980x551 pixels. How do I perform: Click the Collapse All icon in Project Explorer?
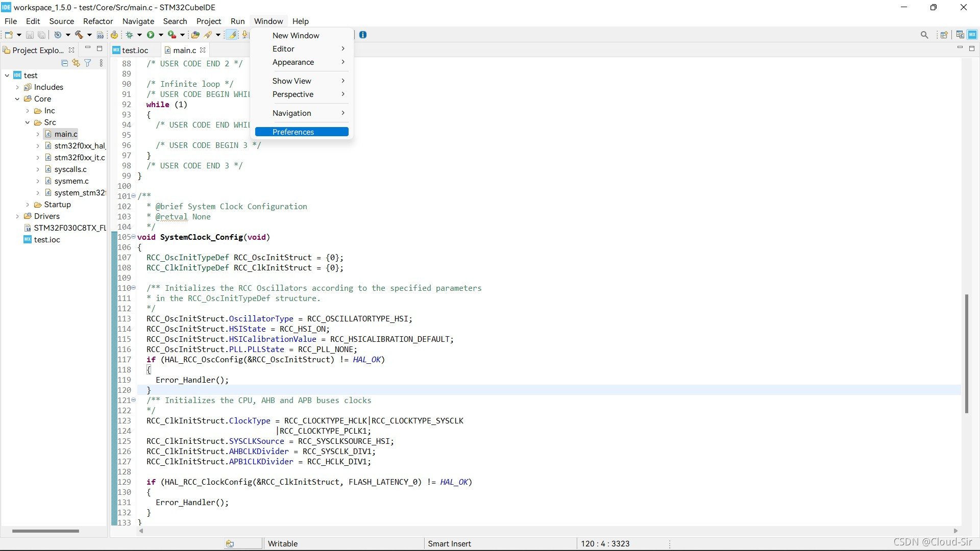click(65, 63)
